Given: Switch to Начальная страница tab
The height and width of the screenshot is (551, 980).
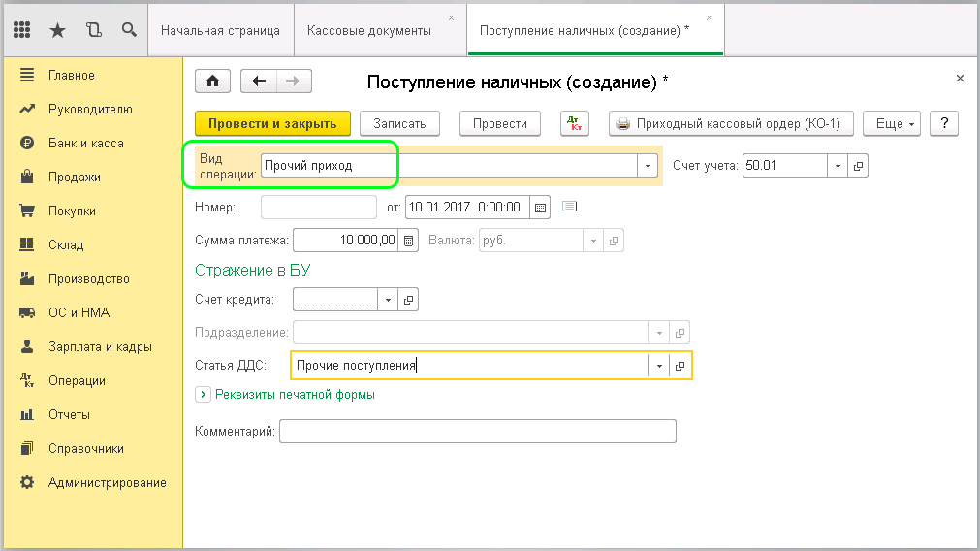Looking at the screenshot, I should pyautogui.click(x=220, y=31).
